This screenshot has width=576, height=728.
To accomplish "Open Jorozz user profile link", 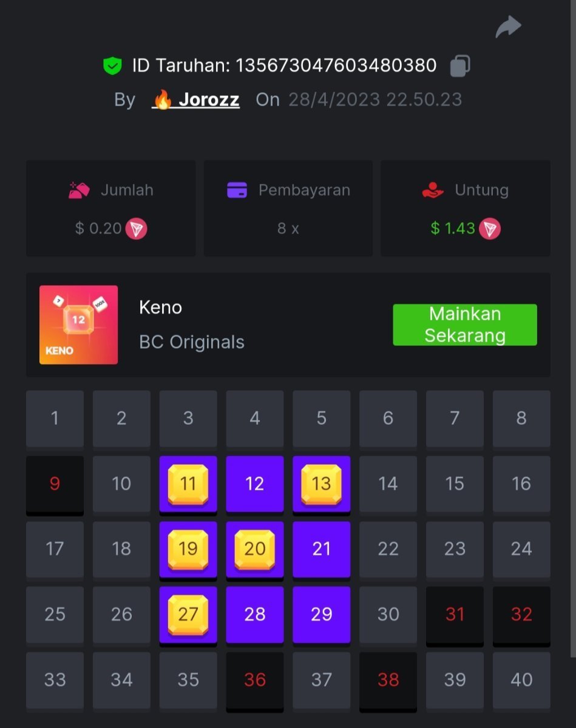I will point(195,99).
